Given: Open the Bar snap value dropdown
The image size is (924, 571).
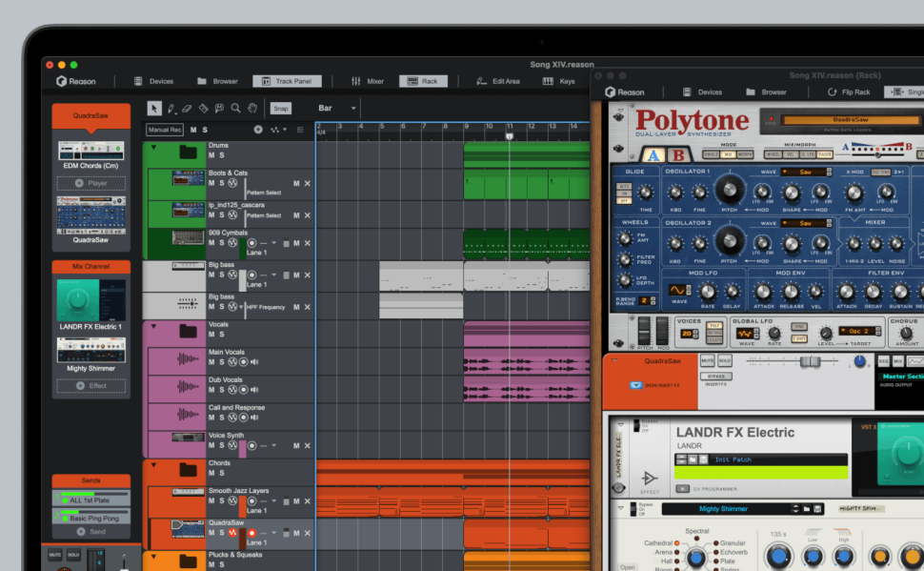Looking at the screenshot, I should point(352,109).
